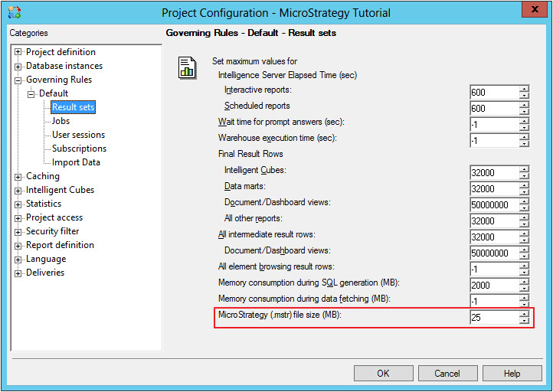Screen dimensions: 553x392
Task: Select the Report definition tree item
Action: click(x=60, y=245)
